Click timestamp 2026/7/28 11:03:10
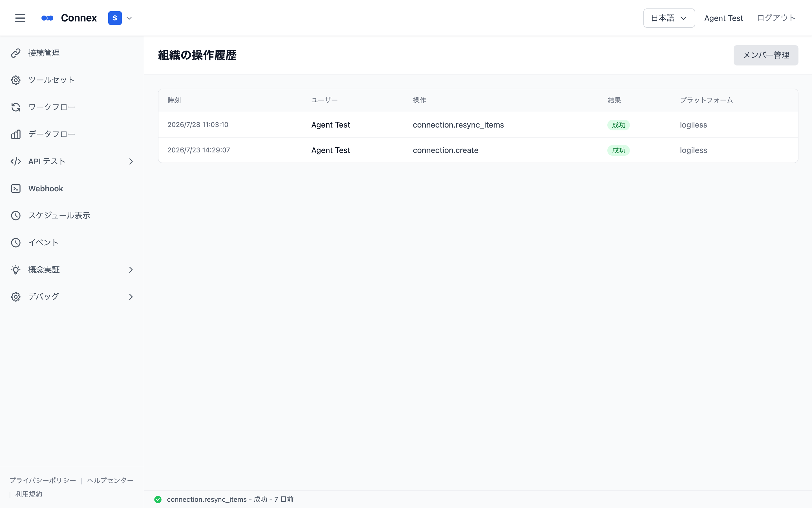 [198, 125]
